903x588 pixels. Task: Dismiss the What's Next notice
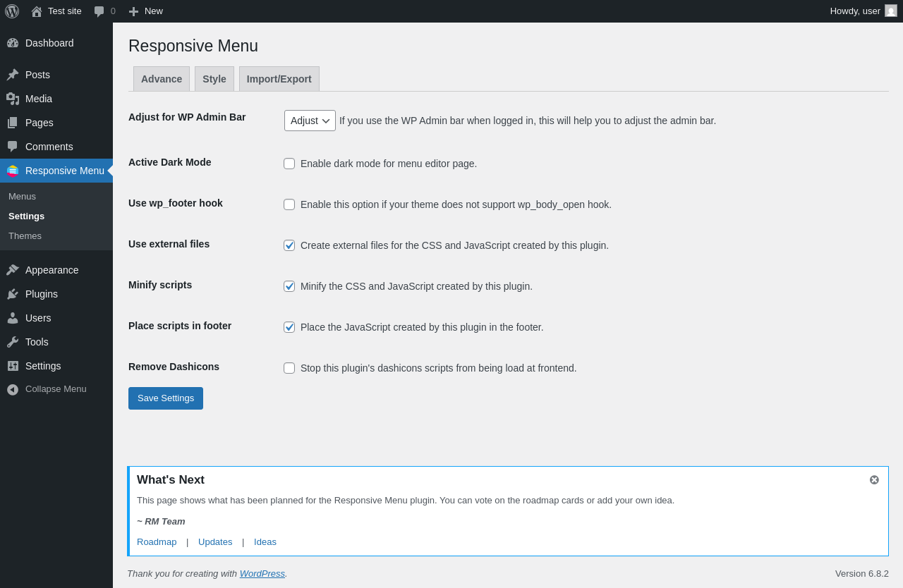click(x=874, y=479)
